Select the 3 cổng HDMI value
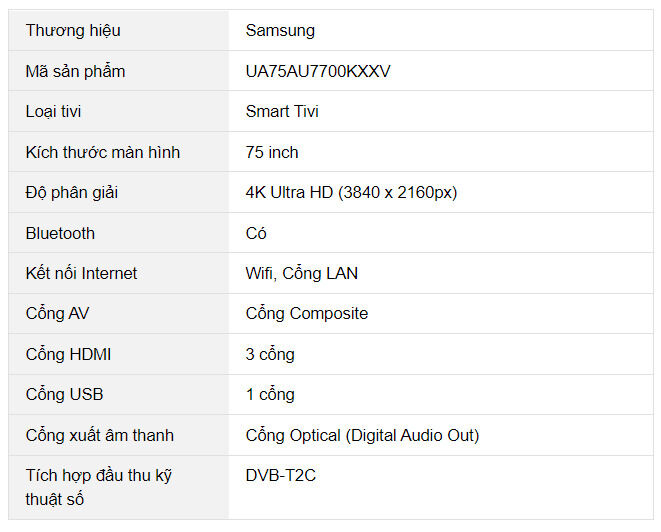This screenshot has height=532, width=661. pos(270,354)
